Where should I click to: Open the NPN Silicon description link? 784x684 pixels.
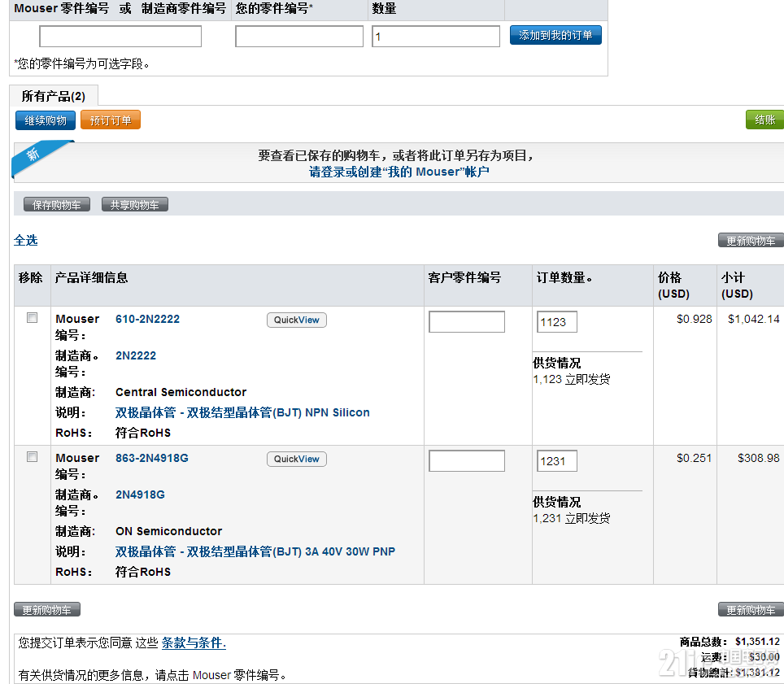(x=242, y=412)
